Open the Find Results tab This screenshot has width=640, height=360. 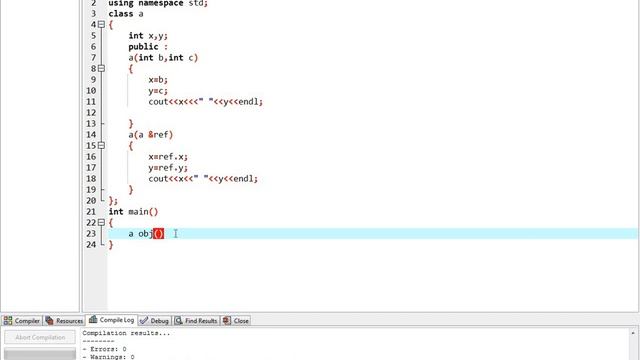[x=196, y=321]
